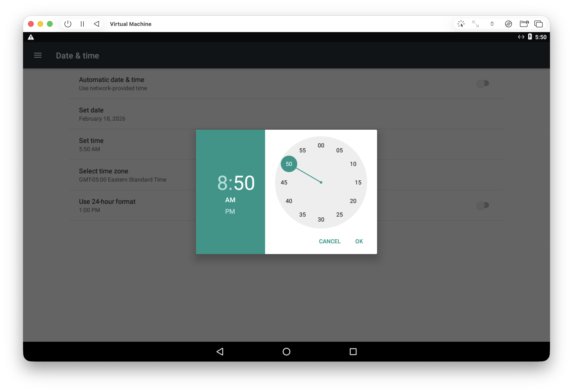This screenshot has height=392, width=573.
Task: Pick 55 minutes on the clock dial
Action: tap(303, 150)
